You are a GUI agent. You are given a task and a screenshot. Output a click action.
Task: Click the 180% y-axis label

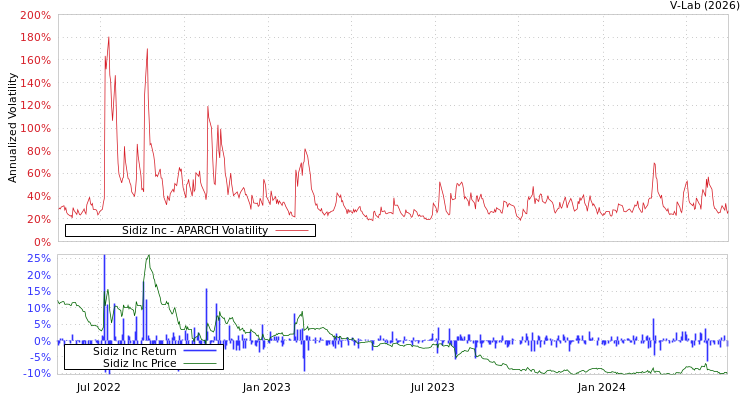(x=34, y=38)
